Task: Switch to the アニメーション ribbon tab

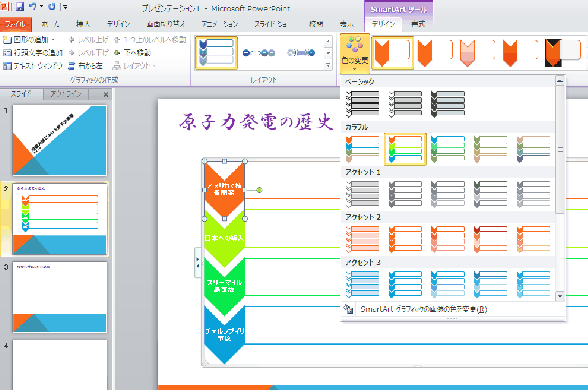Action: (x=219, y=24)
